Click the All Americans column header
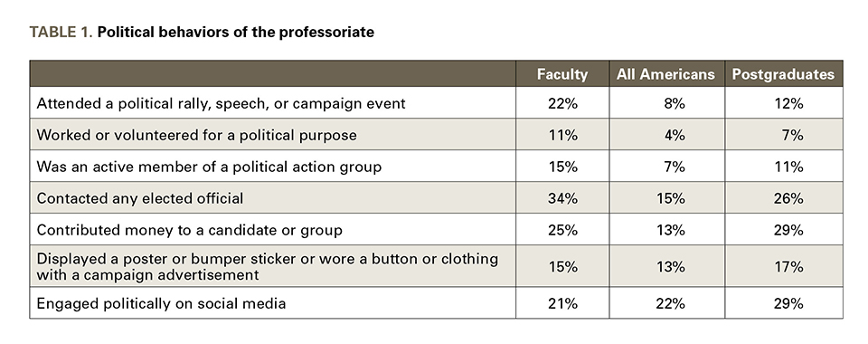Screen dimensions: 868x344 click(x=665, y=74)
